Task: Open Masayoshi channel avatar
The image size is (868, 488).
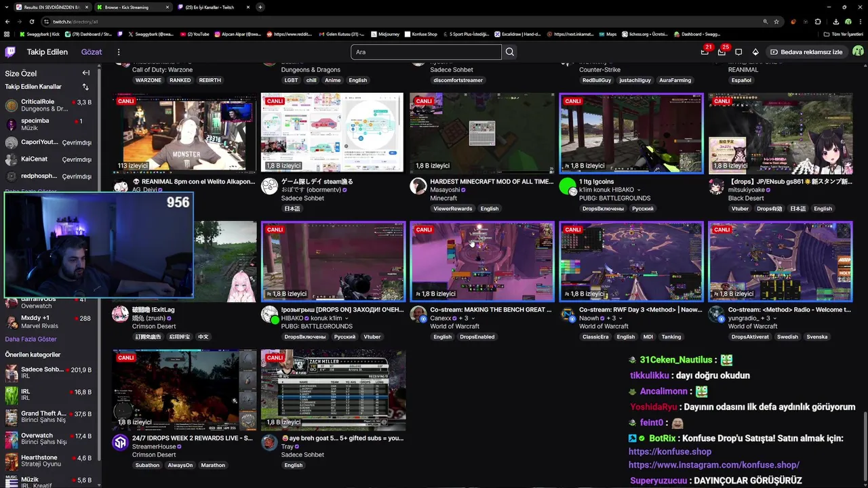Action: pyautogui.click(x=418, y=186)
